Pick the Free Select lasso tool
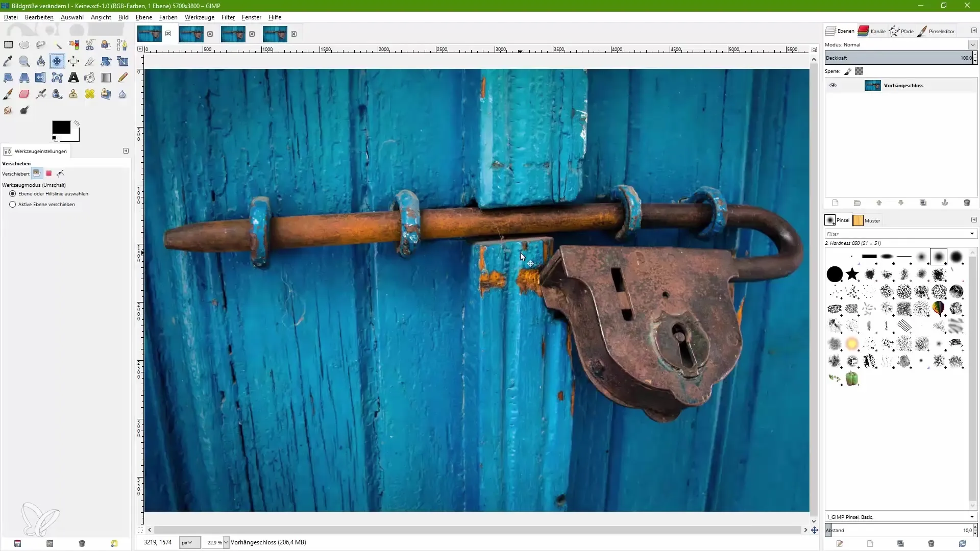The image size is (980, 551). [x=41, y=45]
